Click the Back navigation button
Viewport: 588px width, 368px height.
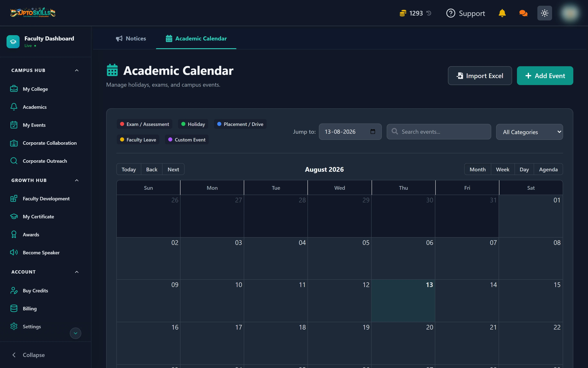point(152,169)
